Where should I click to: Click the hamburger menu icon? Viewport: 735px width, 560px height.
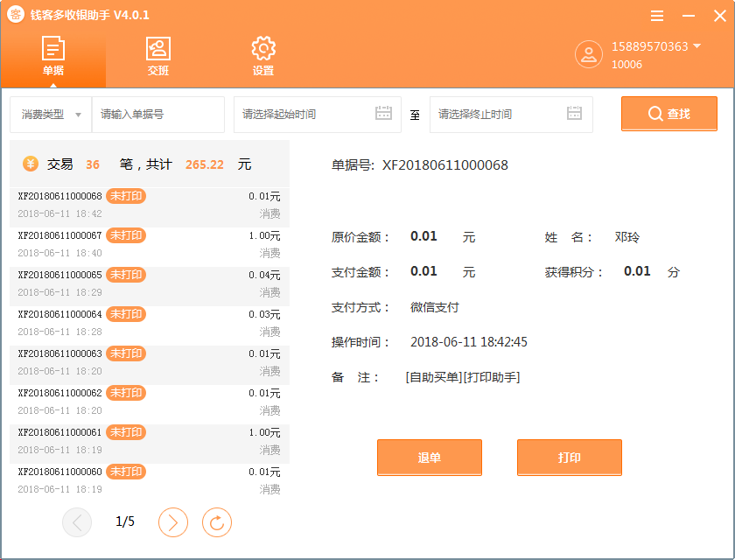(657, 16)
